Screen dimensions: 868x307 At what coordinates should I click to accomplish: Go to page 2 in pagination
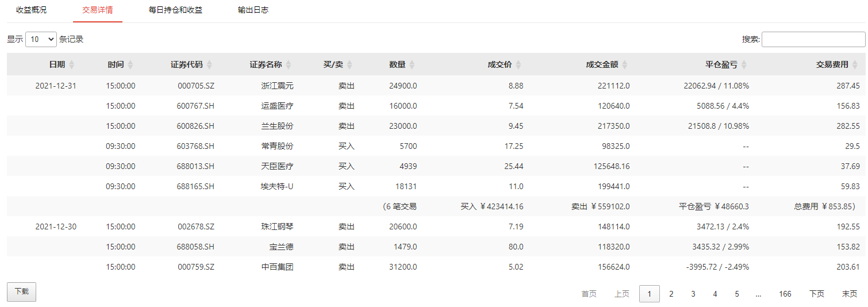tap(671, 294)
